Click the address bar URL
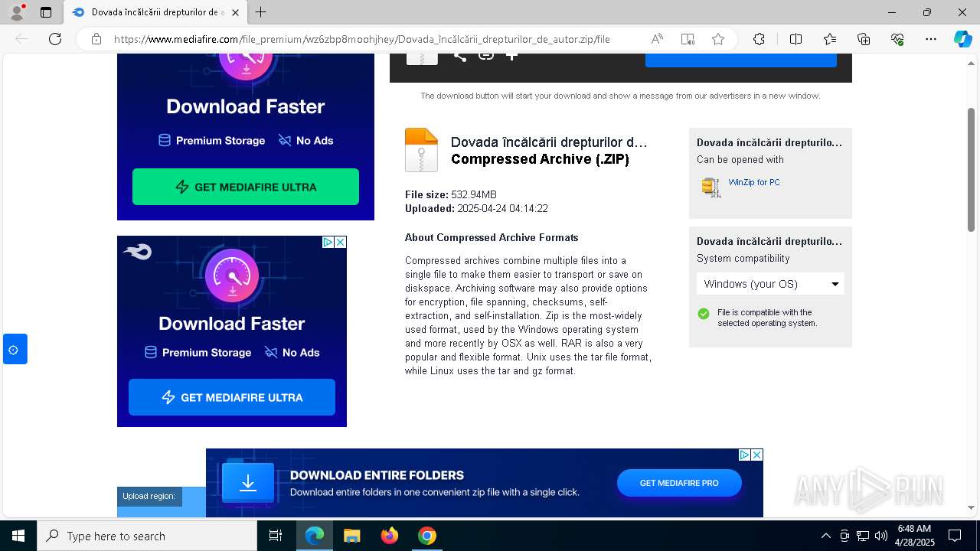The height and width of the screenshot is (551, 980). tap(361, 39)
